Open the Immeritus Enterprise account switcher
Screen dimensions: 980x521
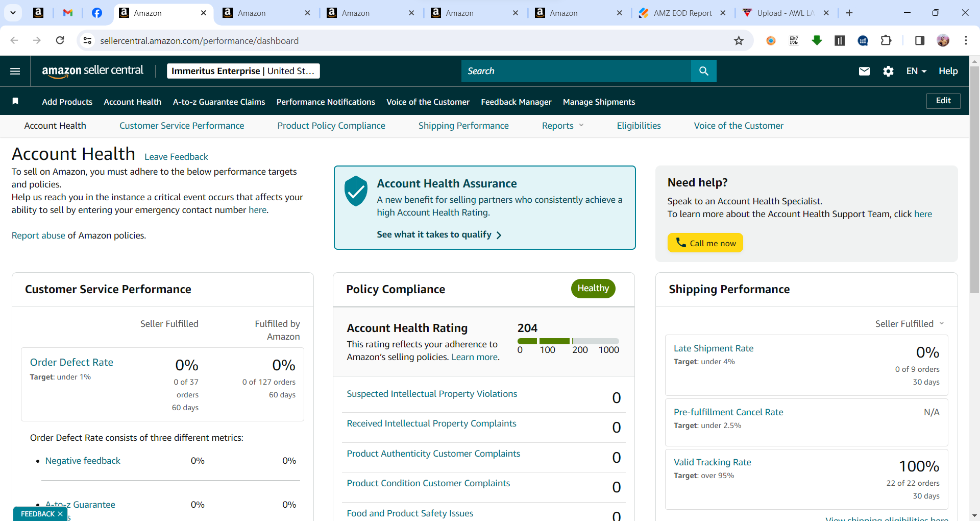coord(243,71)
